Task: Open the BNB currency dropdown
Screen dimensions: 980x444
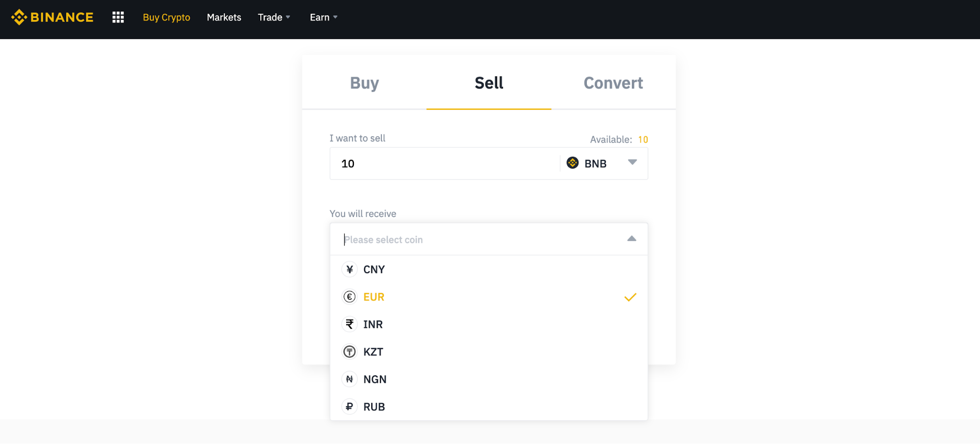Action: coord(632,163)
